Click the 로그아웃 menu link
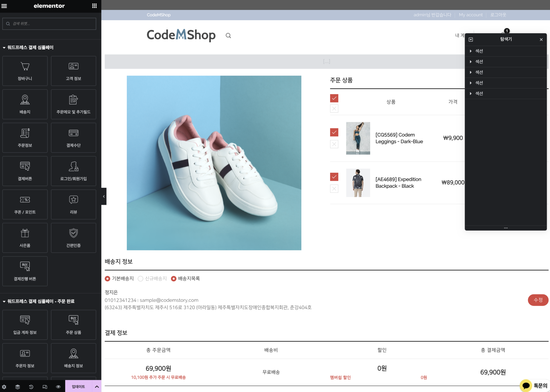 point(498,15)
